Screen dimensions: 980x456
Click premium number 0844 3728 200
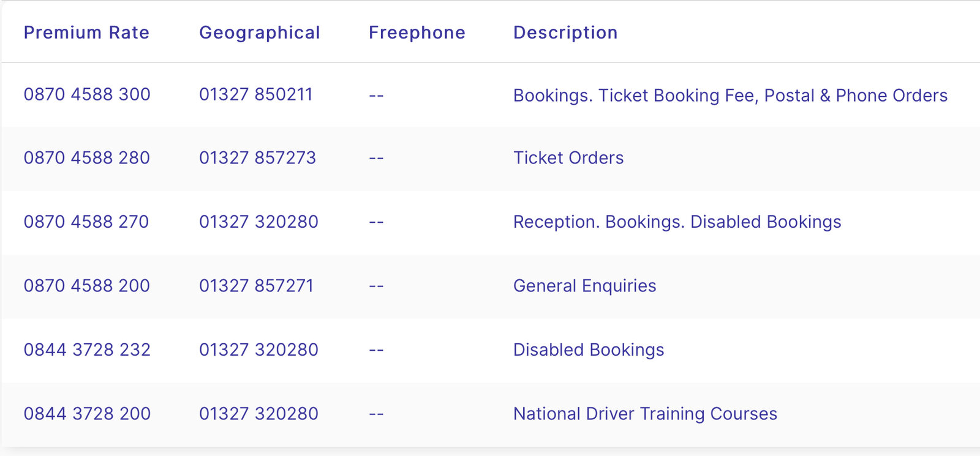click(87, 414)
